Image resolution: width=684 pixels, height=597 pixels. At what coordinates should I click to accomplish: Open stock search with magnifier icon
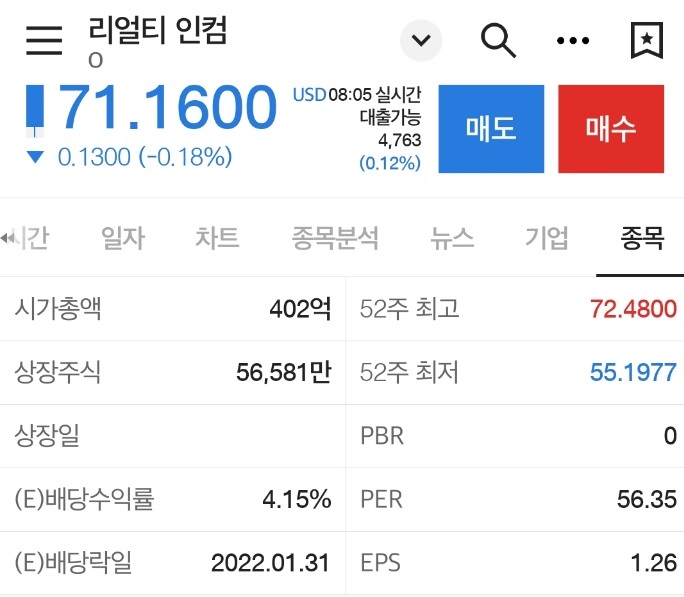tap(498, 41)
